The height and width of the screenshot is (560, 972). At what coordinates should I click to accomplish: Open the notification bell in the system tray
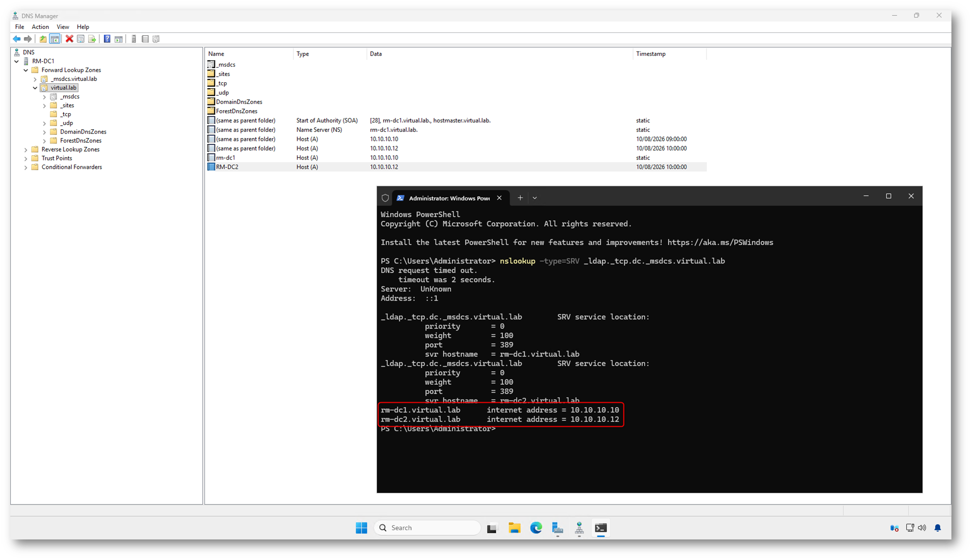click(938, 528)
